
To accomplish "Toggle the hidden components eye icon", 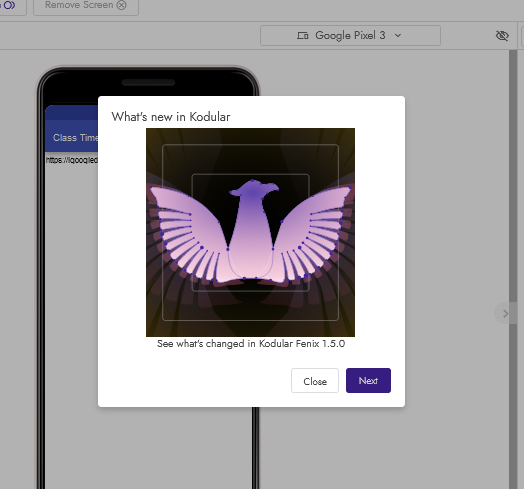I will point(502,35).
